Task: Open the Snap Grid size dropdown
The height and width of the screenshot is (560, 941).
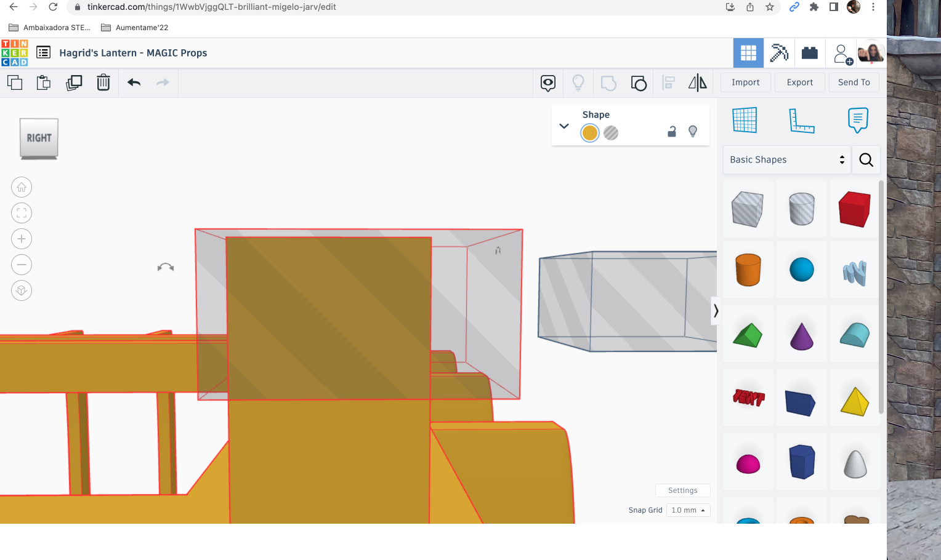Action: point(688,510)
